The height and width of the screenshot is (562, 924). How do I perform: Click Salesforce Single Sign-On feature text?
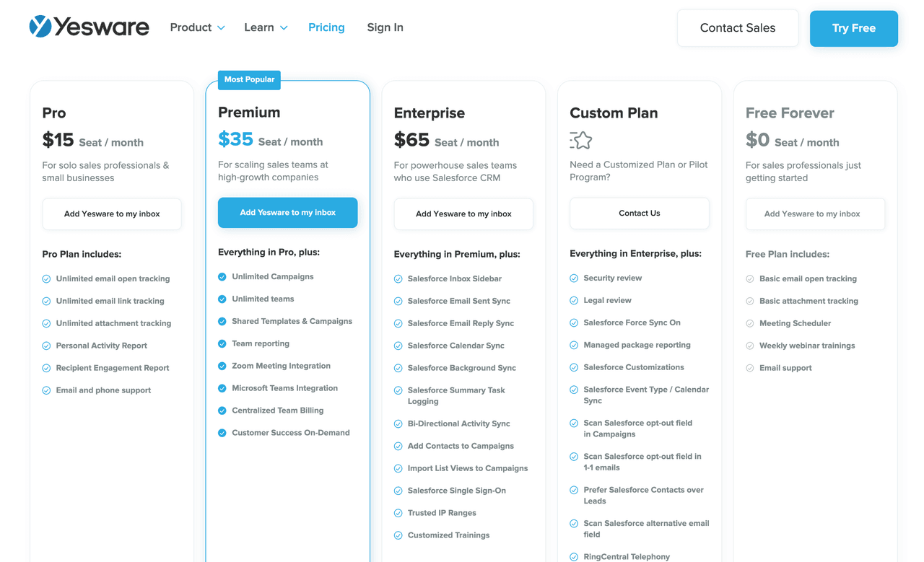(x=457, y=491)
